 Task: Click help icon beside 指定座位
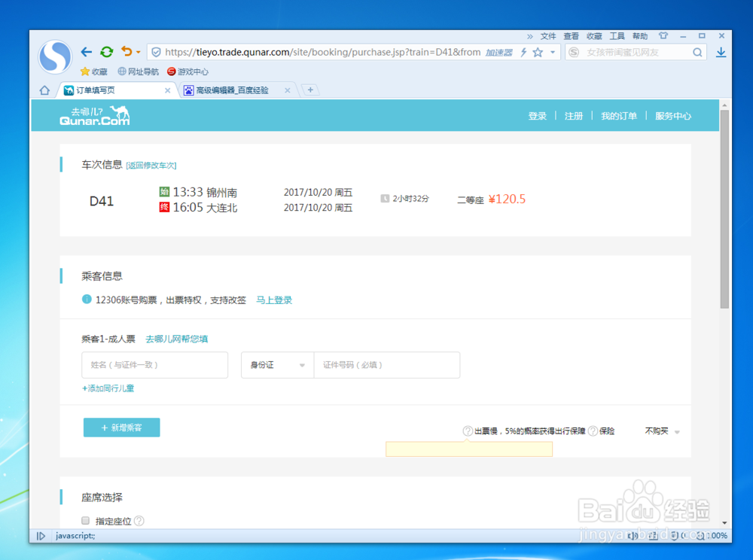pyautogui.click(x=139, y=521)
